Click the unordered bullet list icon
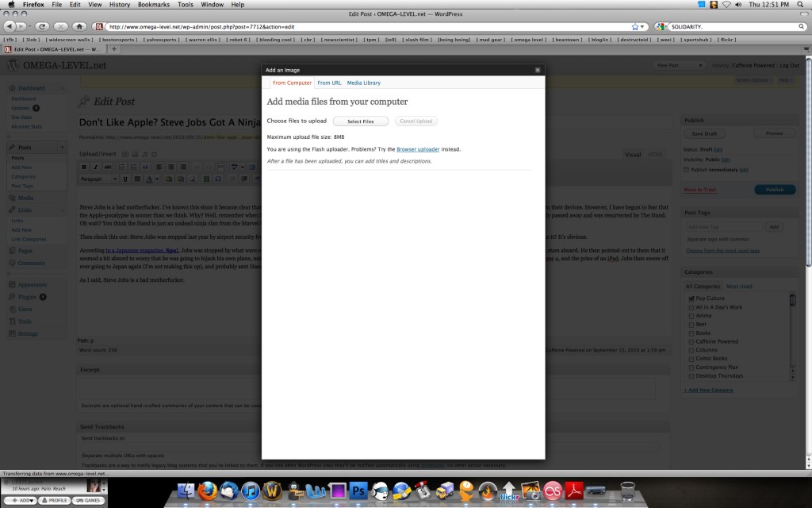 (121, 167)
